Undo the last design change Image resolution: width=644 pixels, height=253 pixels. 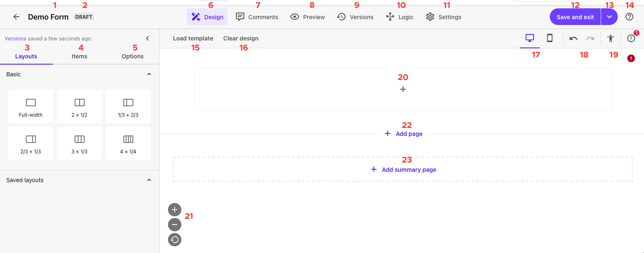click(573, 38)
